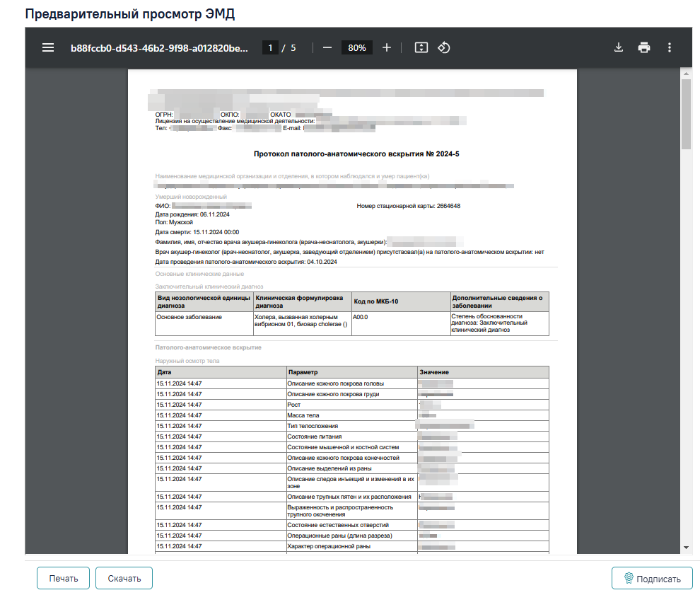The image size is (700, 595).
Task: Click the text Пол: Мужской
Action: tap(174, 222)
